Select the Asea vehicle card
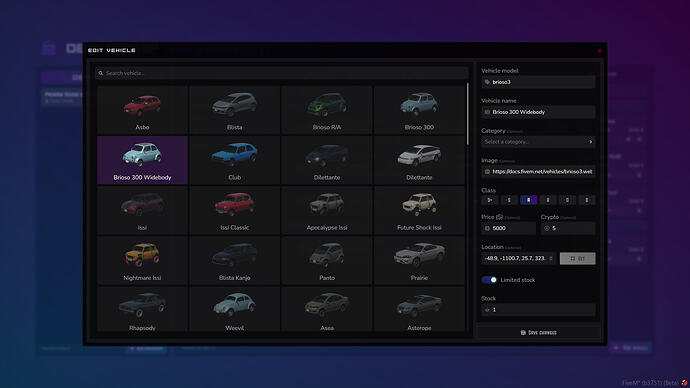The height and width of the screenshot is (388, 690). 327,309
